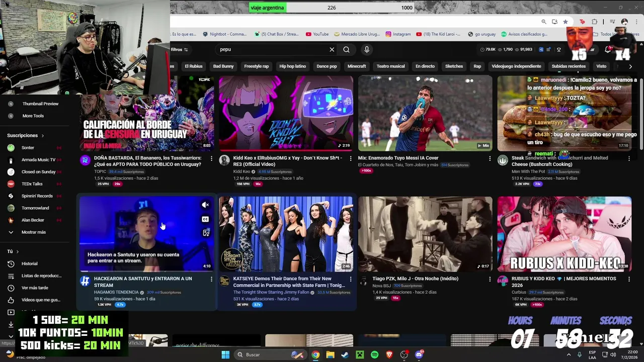Screen dimensions: 644x362
Task: Open options menu for Messi mix
Action: click(x=490, y=158)
